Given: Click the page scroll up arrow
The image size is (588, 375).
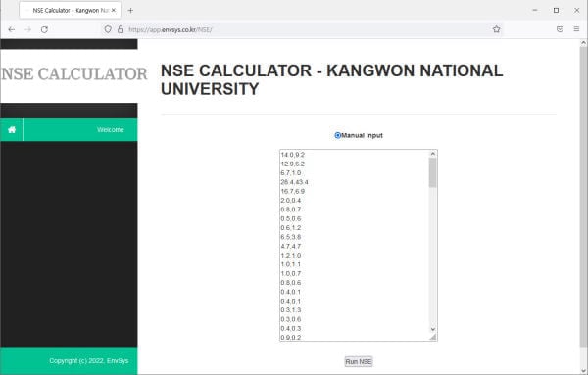Looking at the screenshot, I should pos(583,43).
